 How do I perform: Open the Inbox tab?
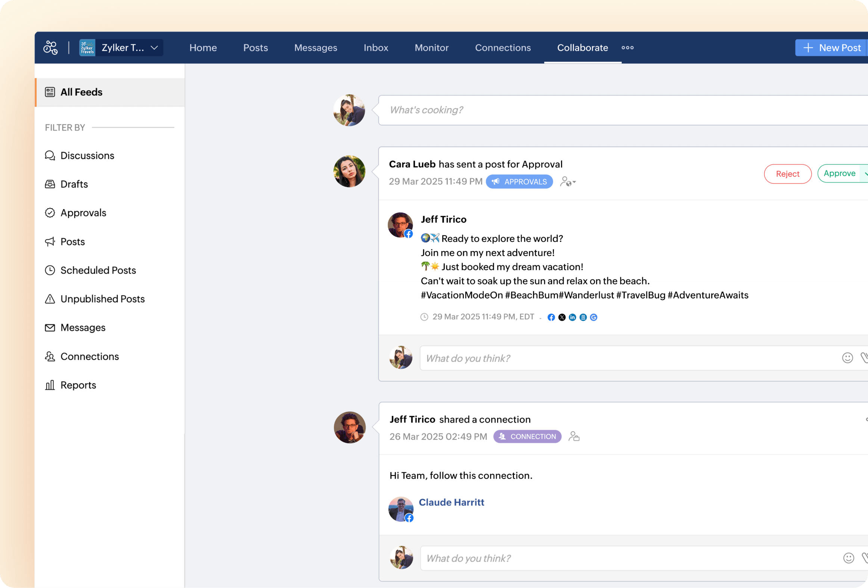376,48
